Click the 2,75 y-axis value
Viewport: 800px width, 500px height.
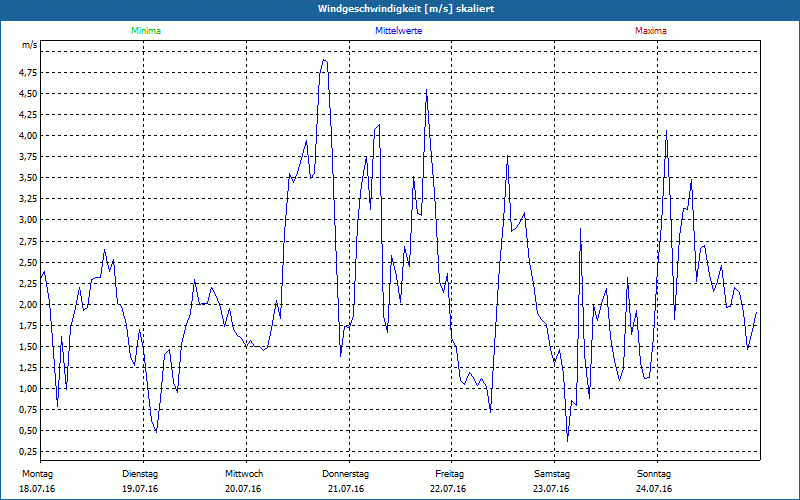(28, 241)
